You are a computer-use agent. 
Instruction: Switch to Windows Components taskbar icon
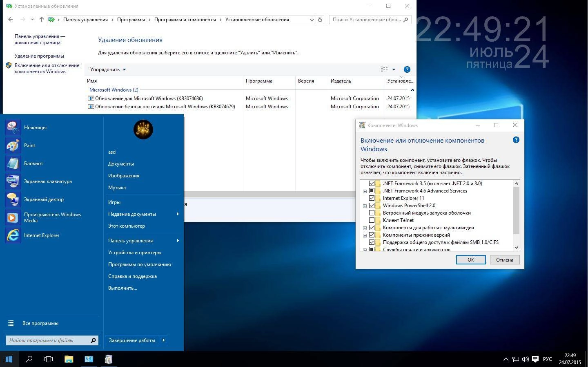click(x=108, y=359)
